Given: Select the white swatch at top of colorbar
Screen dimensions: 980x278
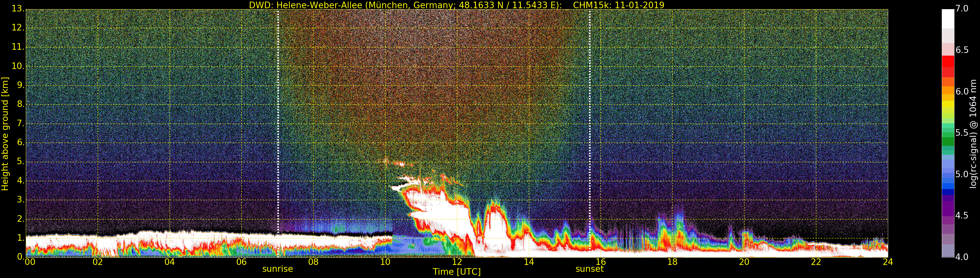Looking at the screenshot, I should [947, 18].
